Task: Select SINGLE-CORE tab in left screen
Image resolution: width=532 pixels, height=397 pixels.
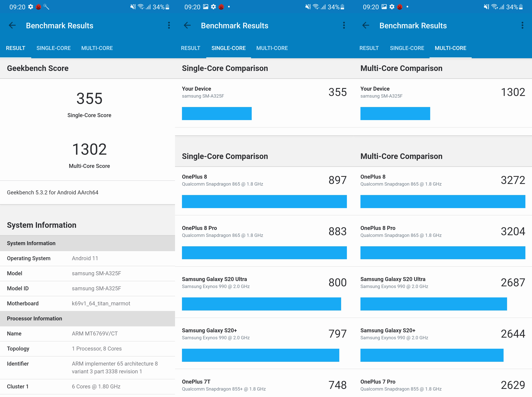Action: (54, 48)
